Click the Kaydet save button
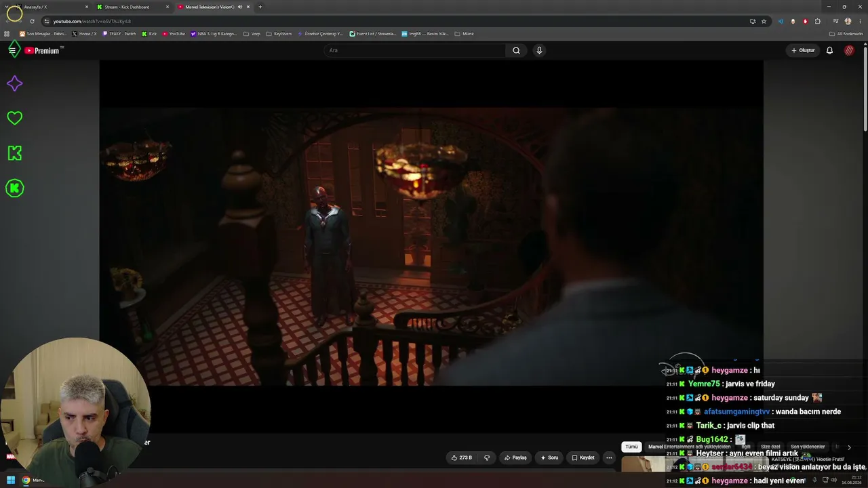The height and width of the screenshot is (488, 868). tap(583, 457)
